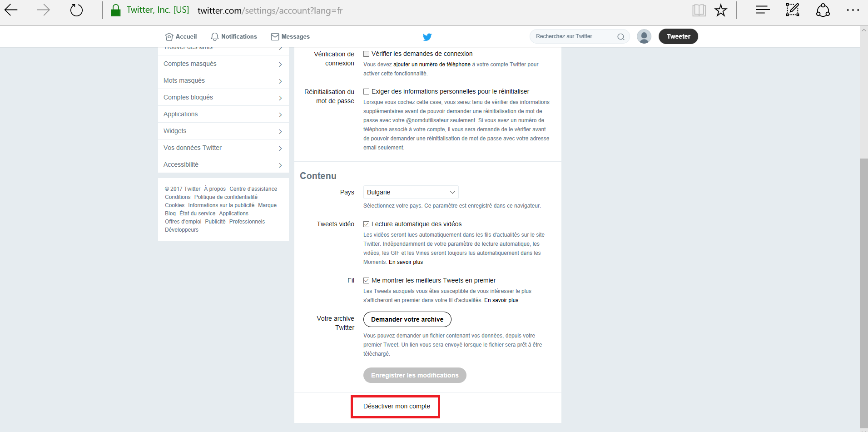Click ajouter un numéro de téléphone link
The height and width of the screenshot is (432, 868).
pos(432,65)
